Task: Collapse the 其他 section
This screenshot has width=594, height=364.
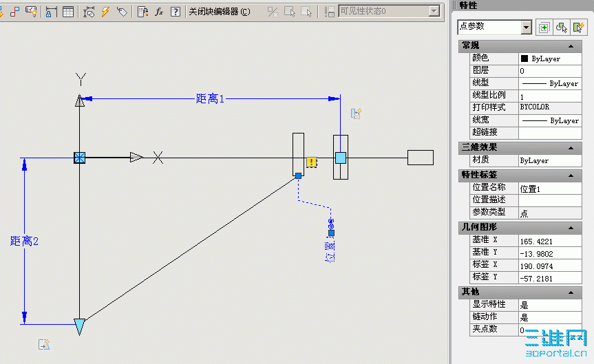Action: click(571, 292)
